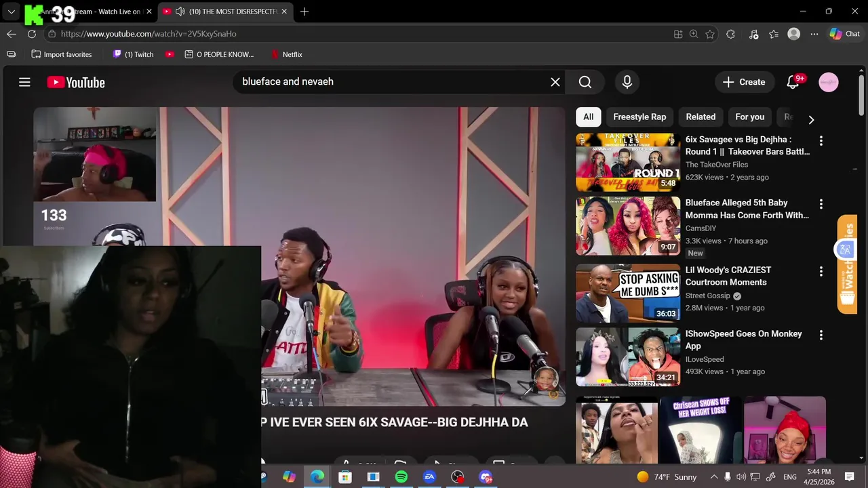Open Spotify from the taskbar
Screen dimensions: 868x488
pyautogui.click(x=401, y=477)
